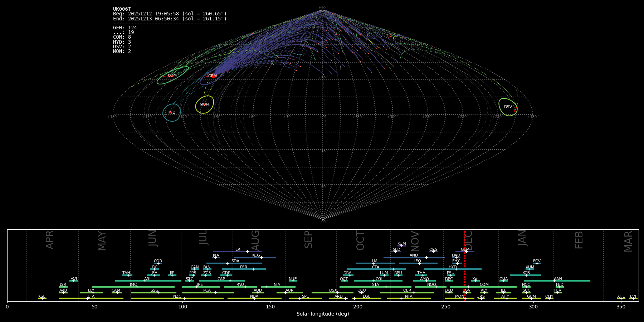
Task: Click the 'Solar longitude (deg)' axis label
Action: [x=323, y=314]
